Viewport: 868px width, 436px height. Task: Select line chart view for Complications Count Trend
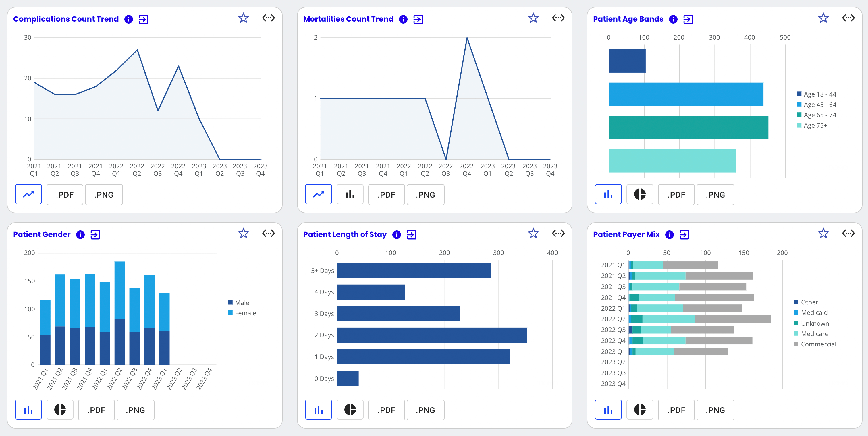pos(28,194)
